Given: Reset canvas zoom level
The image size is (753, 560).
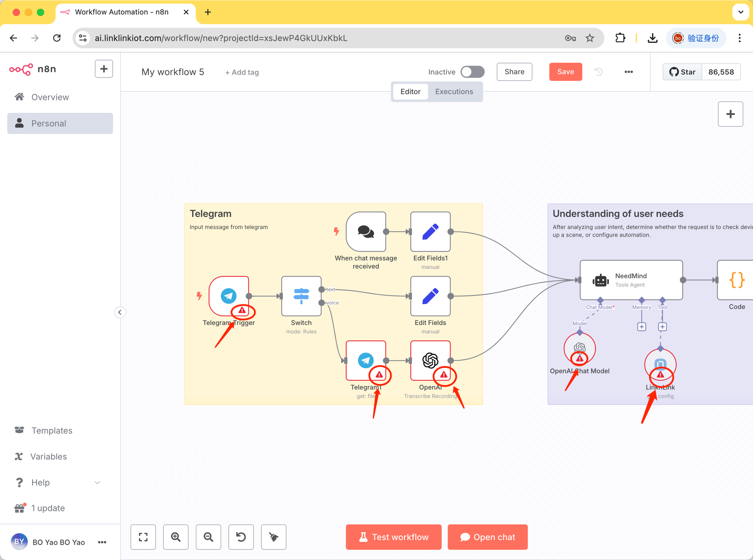Looking at the screenshot, I should coord(241,536).
